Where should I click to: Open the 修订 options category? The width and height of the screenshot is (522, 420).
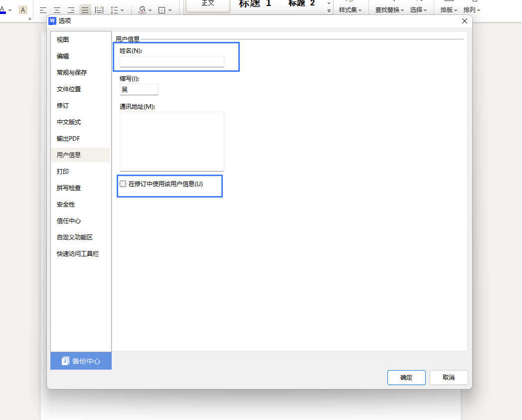tap(81, 106)
